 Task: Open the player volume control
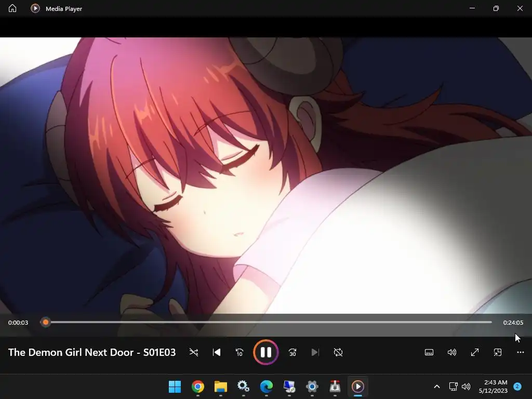click(452, 353)
